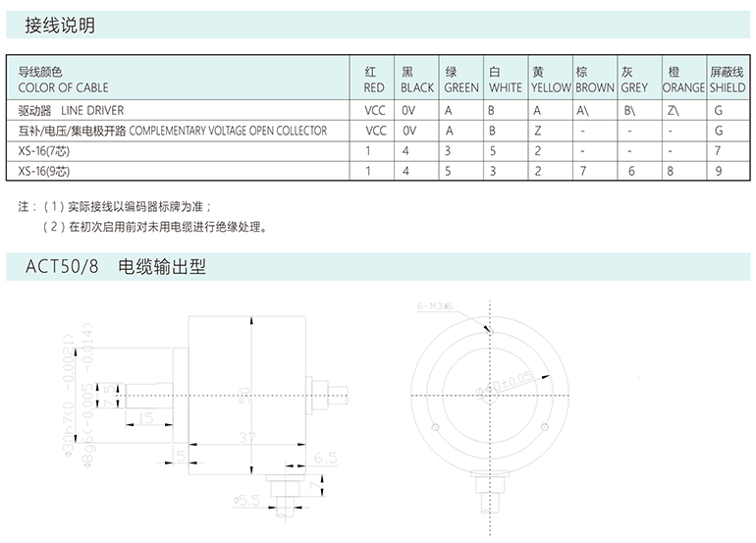Click the Φ40±0.05 dimension in circular view
This screenshot has height=543, width=756.
coord(505,385)
